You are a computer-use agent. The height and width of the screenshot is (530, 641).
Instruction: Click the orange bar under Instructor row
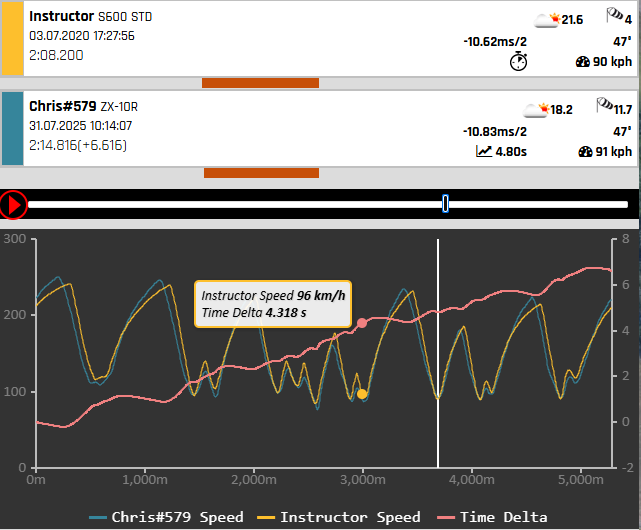260,83
